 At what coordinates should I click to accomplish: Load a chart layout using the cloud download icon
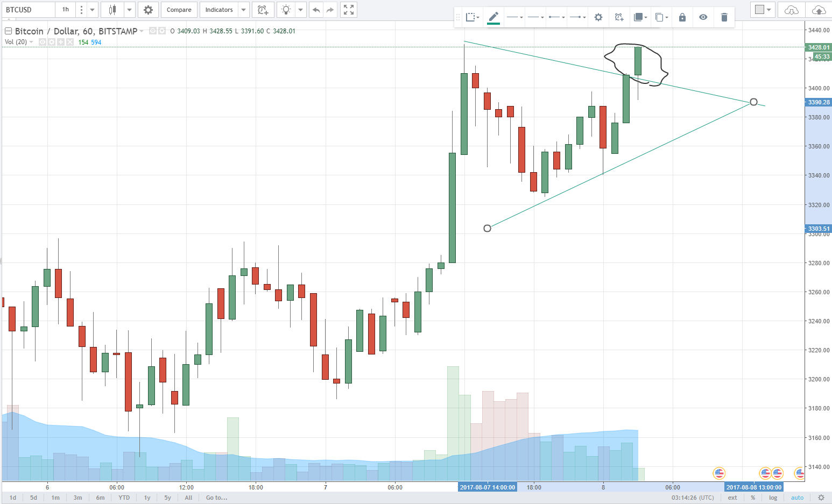click(x=791, y=10)
